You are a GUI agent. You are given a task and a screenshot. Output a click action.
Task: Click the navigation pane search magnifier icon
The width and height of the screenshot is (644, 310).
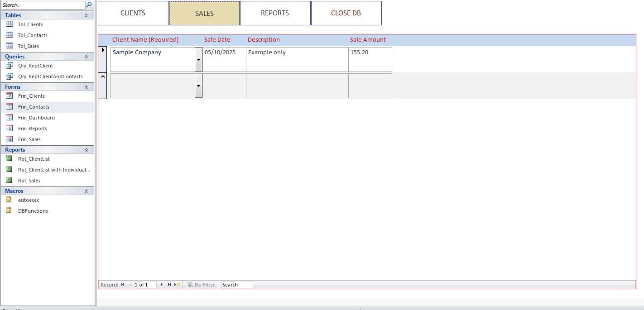point(89,5)
